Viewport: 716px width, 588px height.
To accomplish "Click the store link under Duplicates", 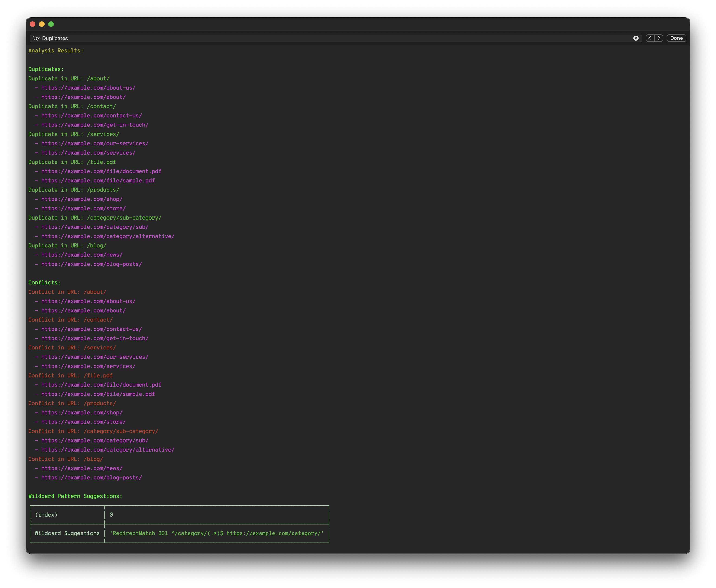I will point(83,209).
